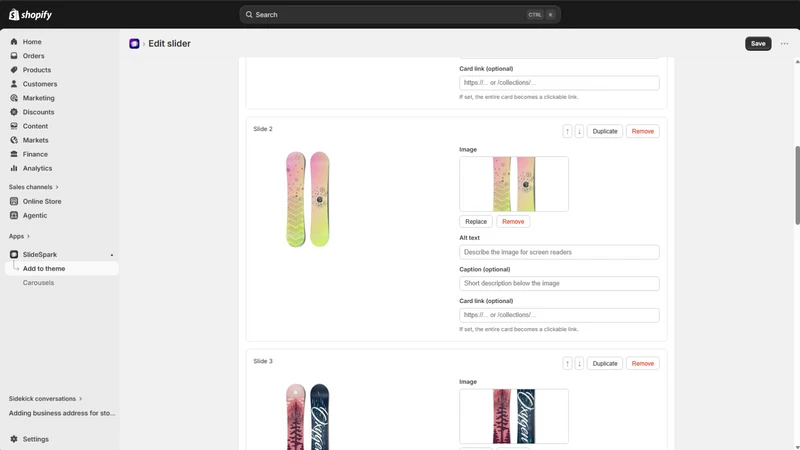The height and width of the screenshot is (450, 800).
Task: Select the Products tag icon
Action: [14, 70]
